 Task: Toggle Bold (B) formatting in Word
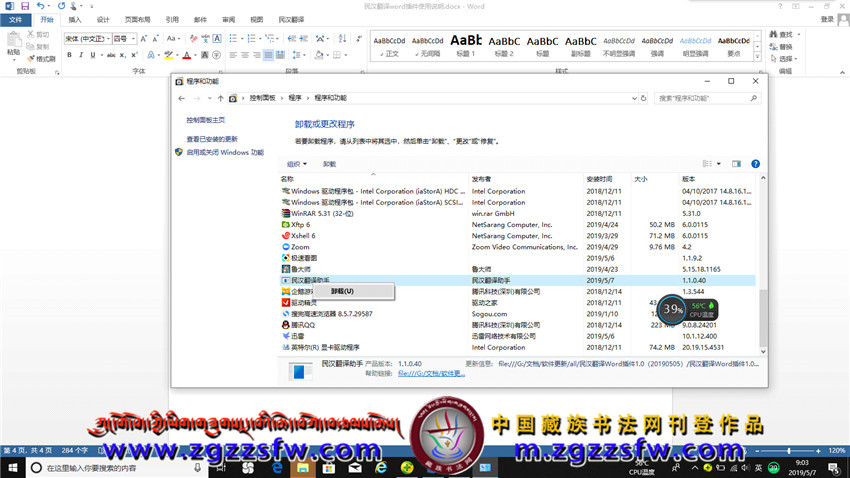click(x=69, y=55)
